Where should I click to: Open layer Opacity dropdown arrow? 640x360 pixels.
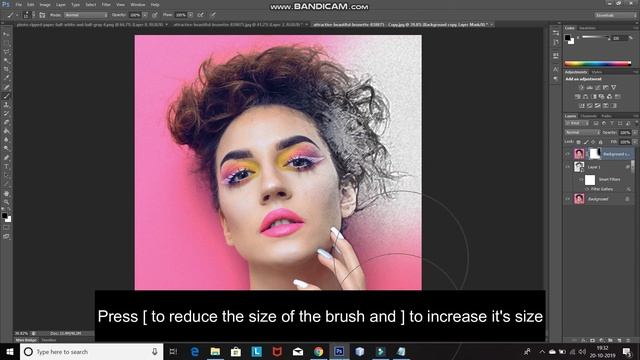pos(634,133)
